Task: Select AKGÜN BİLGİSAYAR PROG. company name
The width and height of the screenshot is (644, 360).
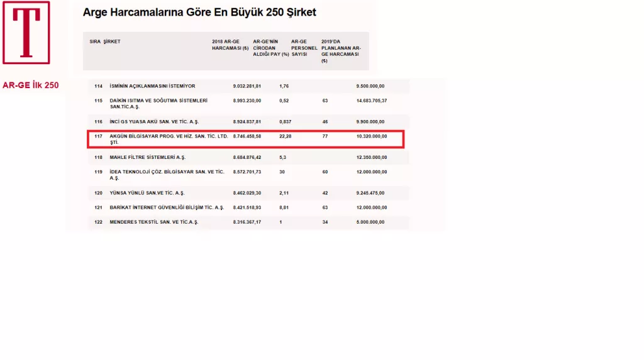Action: tap(169, 139)
